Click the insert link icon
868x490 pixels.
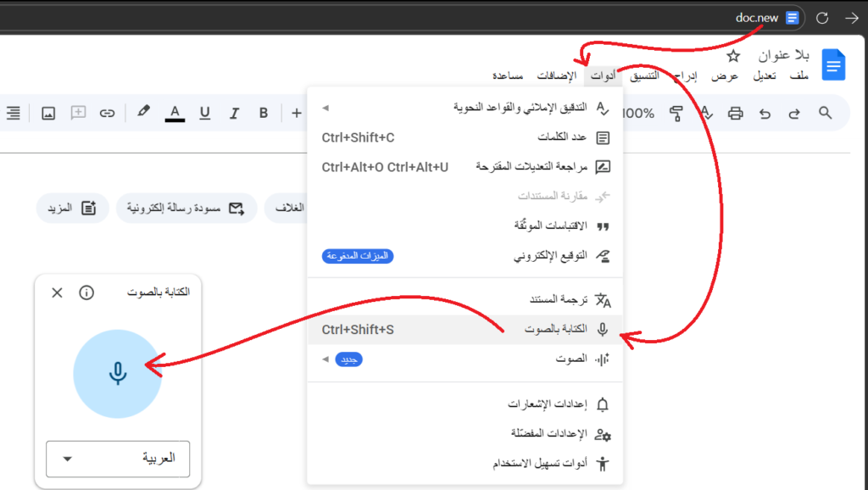click(x=107, y=113)
